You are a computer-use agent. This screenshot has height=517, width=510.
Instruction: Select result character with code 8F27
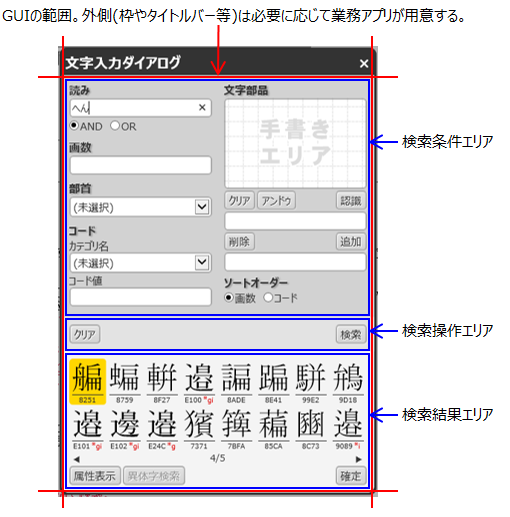click(162, 382)
